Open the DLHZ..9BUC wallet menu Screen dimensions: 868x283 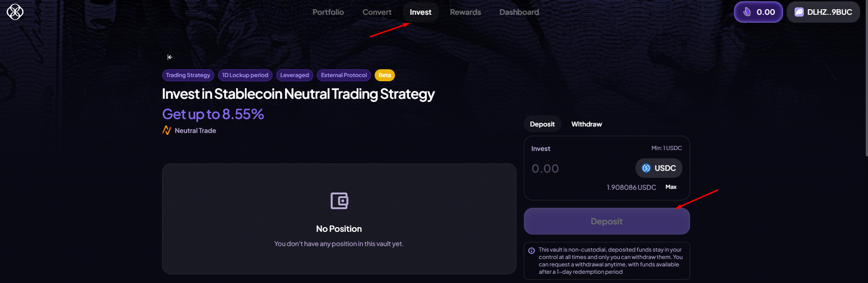point(823,12)
